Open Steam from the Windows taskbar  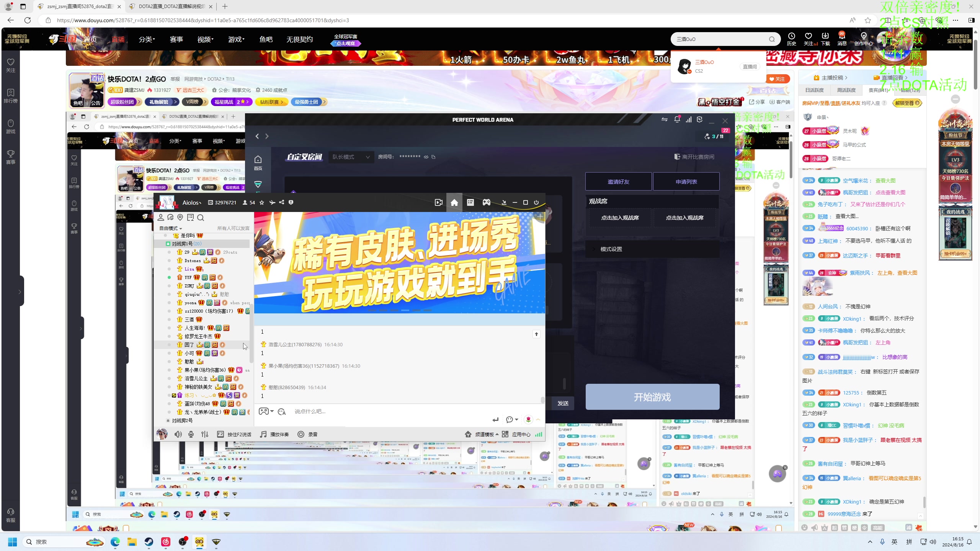(149, 542)
